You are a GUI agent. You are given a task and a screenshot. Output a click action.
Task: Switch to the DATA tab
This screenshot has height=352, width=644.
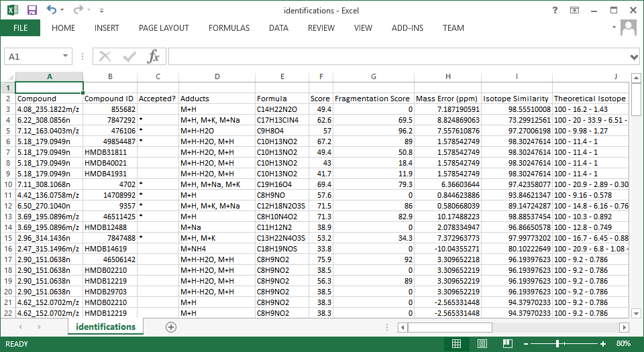point(278,28)
